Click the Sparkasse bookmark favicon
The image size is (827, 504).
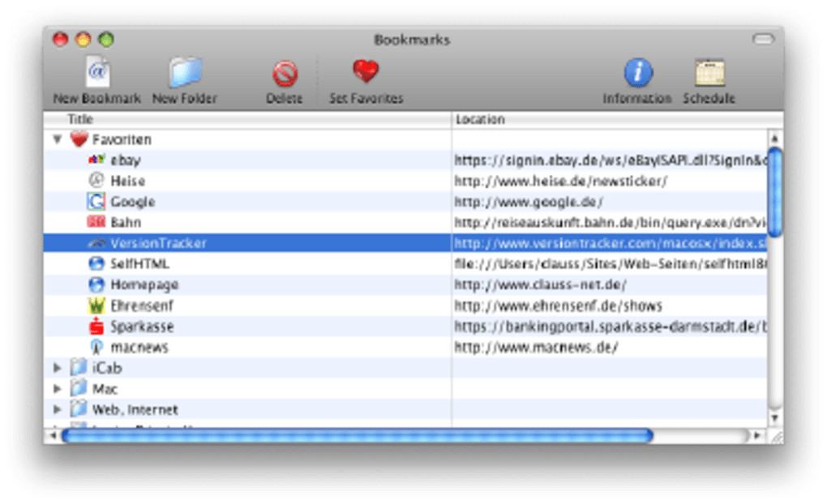[96, 327]
